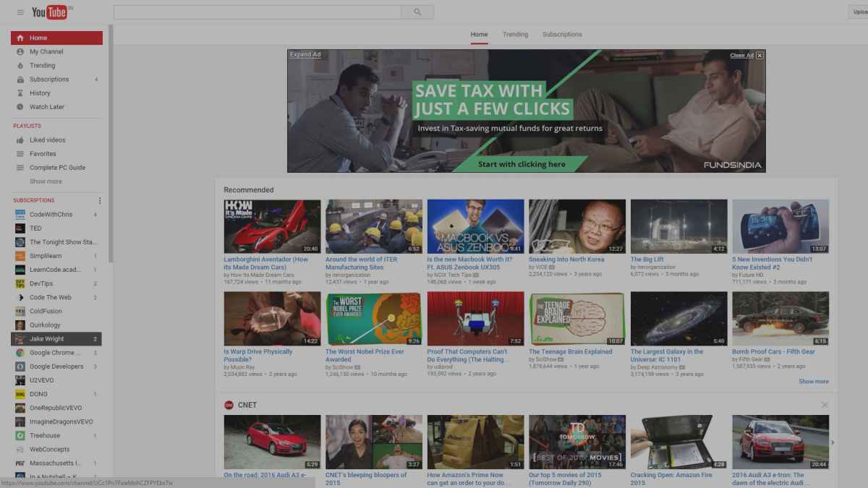
Task: Click Expand Ad on the banner
Action: point(305,54)
